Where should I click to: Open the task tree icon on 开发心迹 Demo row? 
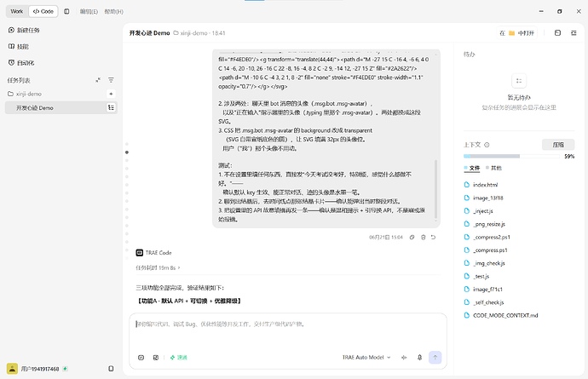(111, 107)
